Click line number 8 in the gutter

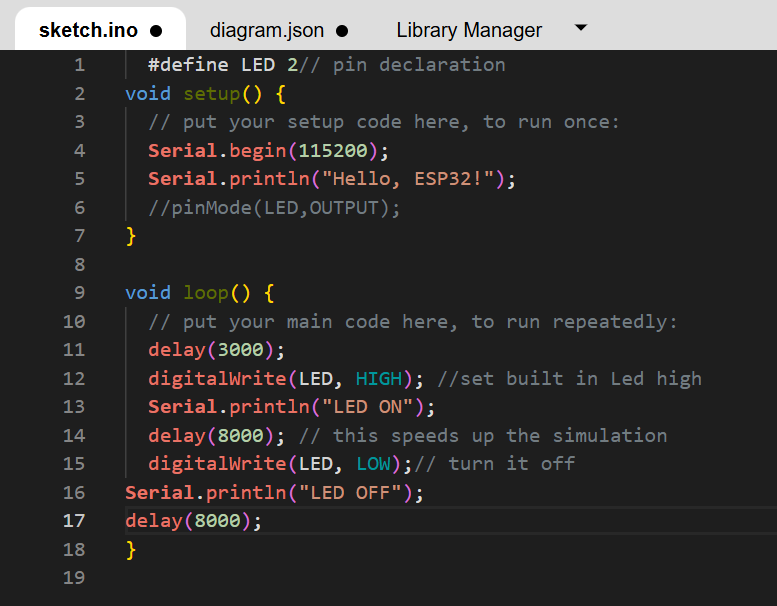point(80,265)
